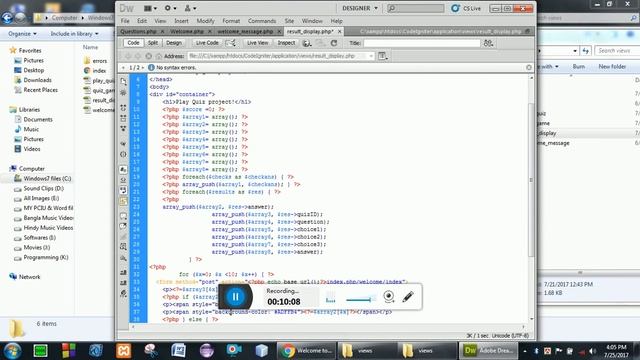Viewport: 640px width, 360px height.
Task: Click the Inspect button
Action: pyautogui.click(x=286, y=43)
